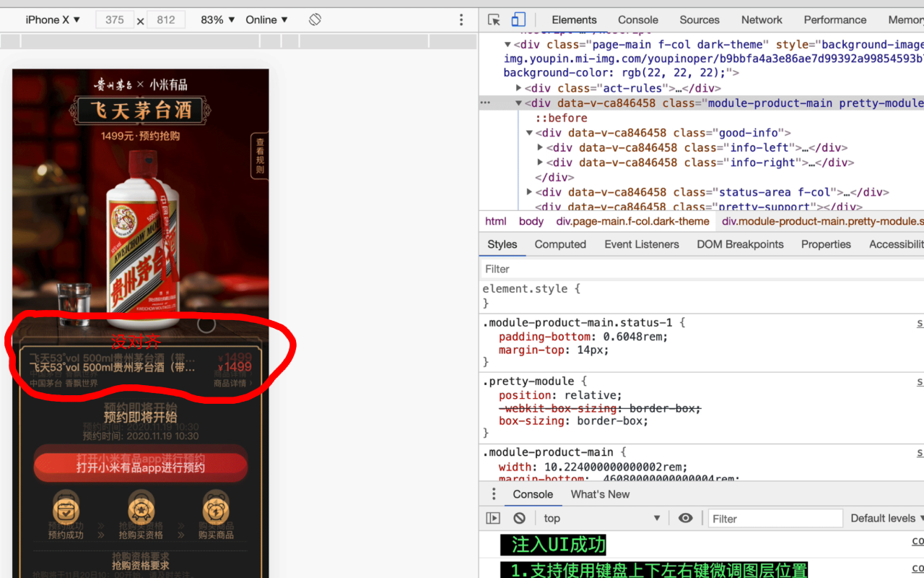Toggle the device toolbar icon
This screenshot has width=924, height=578.
tap(518, 20)
